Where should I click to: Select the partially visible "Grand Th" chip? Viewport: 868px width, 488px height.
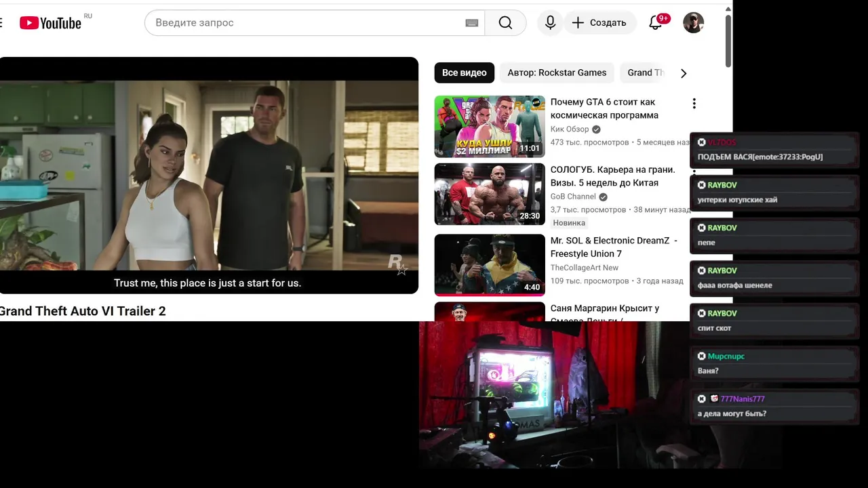pos(644,73)
